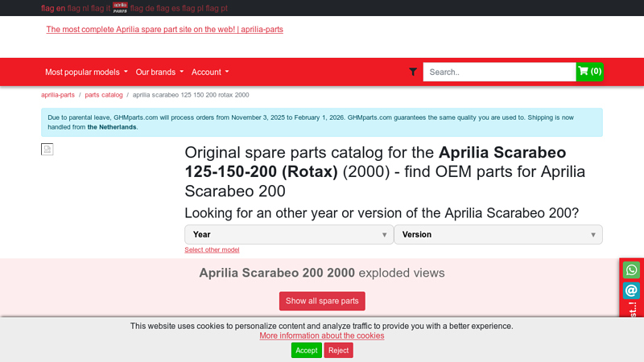Switch language via flag pt
The height and width of the screenshot is (362, 644).
tap(217, 8)
